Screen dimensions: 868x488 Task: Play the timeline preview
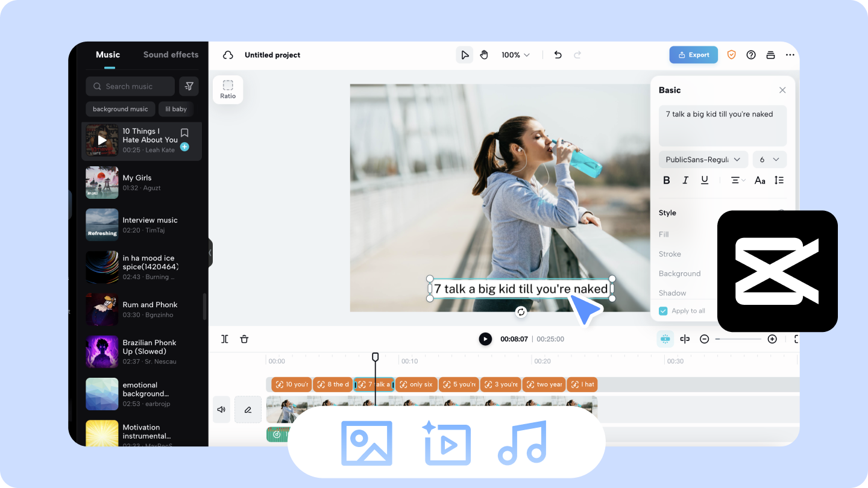[485, 339]
